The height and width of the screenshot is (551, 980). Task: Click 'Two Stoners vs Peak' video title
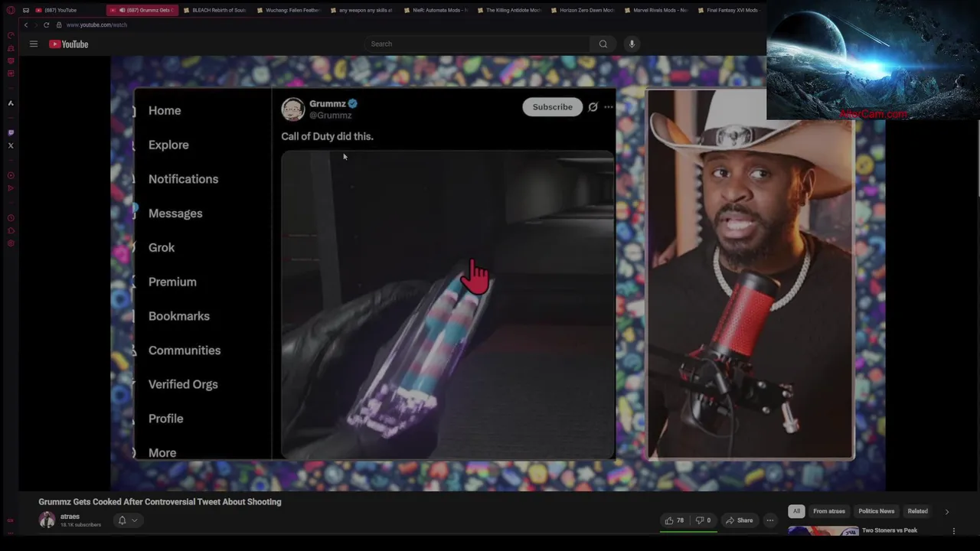tap(890, 530)
